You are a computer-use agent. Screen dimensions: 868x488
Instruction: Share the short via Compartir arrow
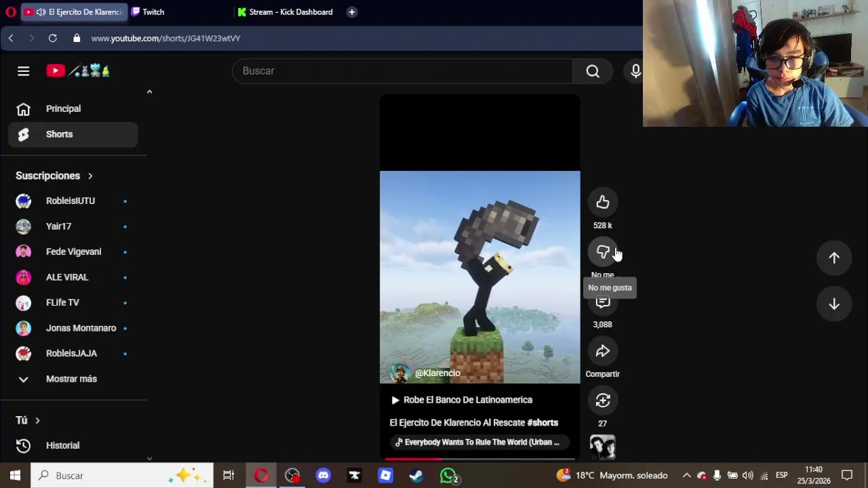coord(603,351)
